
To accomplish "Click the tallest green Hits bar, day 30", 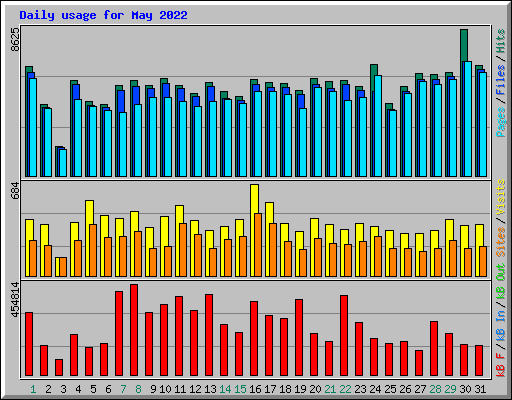I will point(464,45).
